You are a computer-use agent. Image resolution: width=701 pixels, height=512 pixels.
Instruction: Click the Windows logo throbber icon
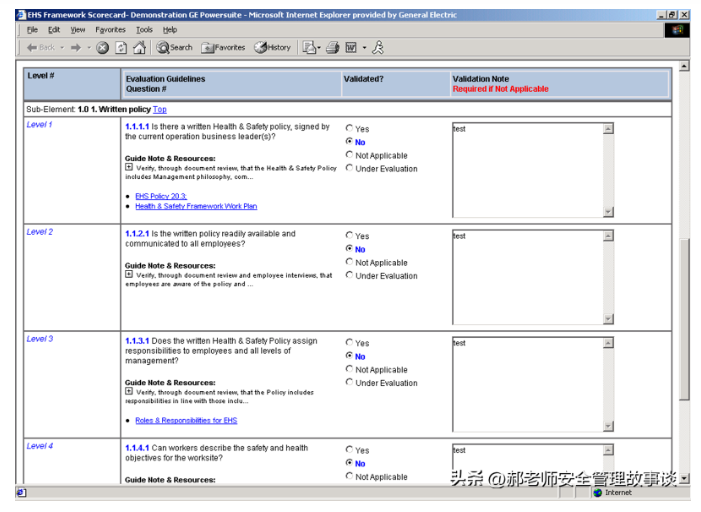(x=677, y=30)
